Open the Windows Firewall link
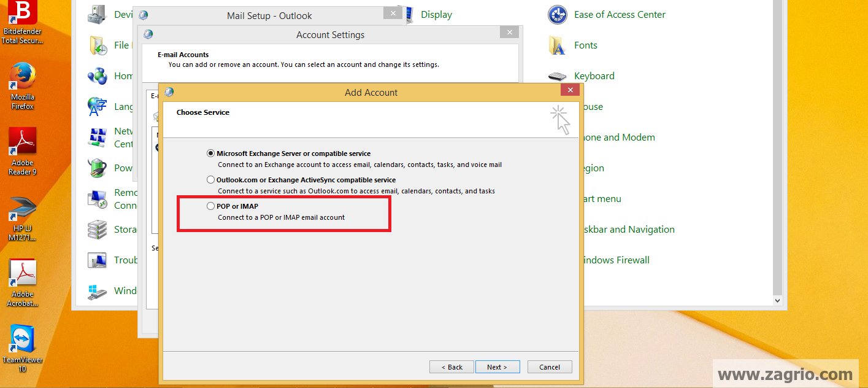The height and width of the screenshot is (388, 868). 615,260
